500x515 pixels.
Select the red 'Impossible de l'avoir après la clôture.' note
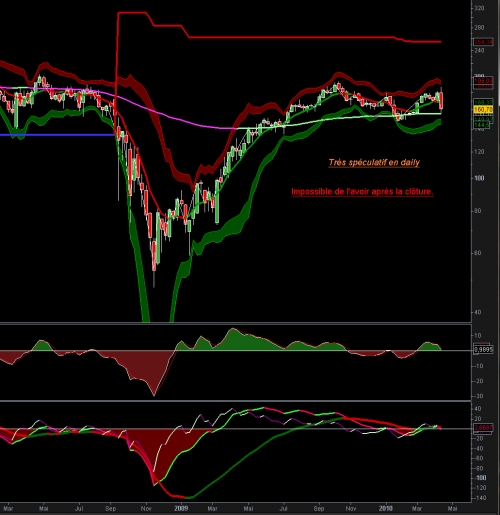pos(362,192)
